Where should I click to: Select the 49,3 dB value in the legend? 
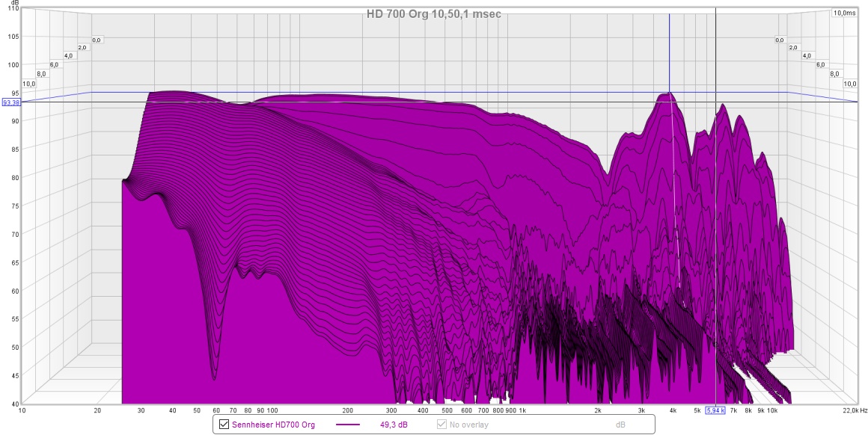pyautogui.click(x=394, y=424)
